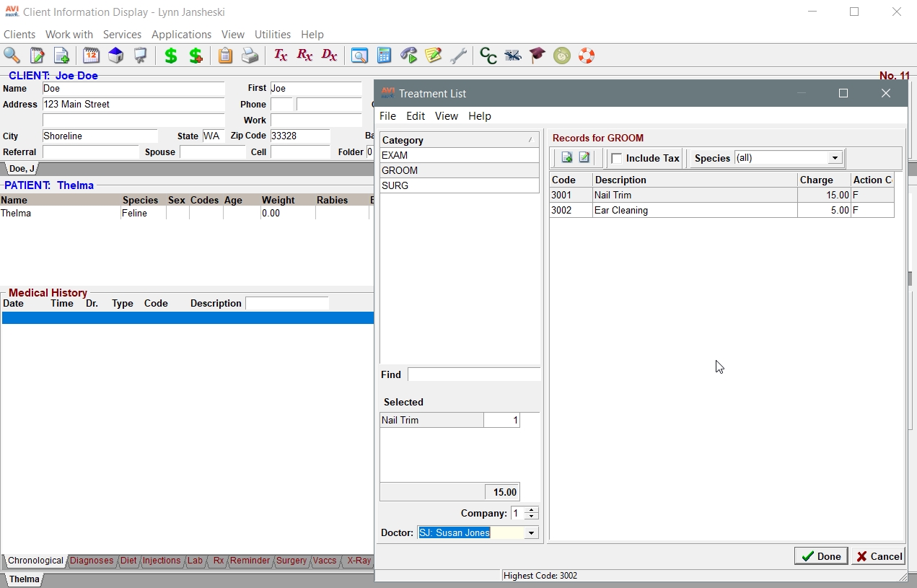Viewport: 917px width, 588px height.
Task: Decrease the Company number with down arrow
Action: pos(532,517)
